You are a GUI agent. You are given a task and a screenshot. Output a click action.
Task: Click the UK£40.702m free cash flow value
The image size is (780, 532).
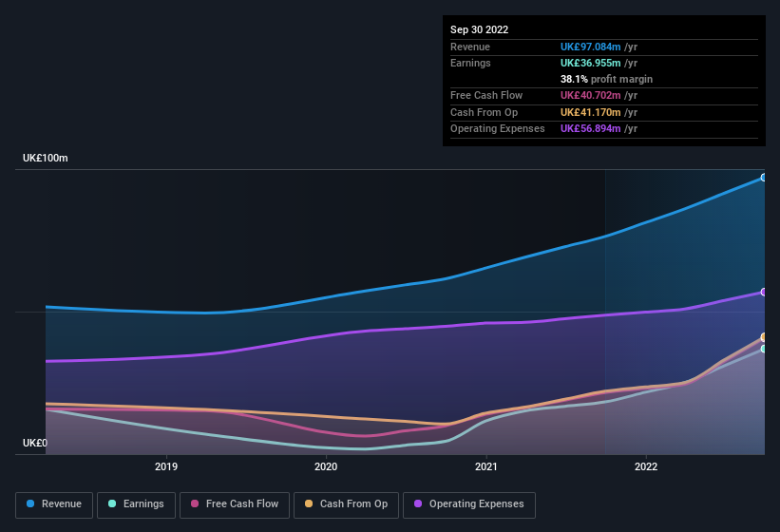point(590,95)
